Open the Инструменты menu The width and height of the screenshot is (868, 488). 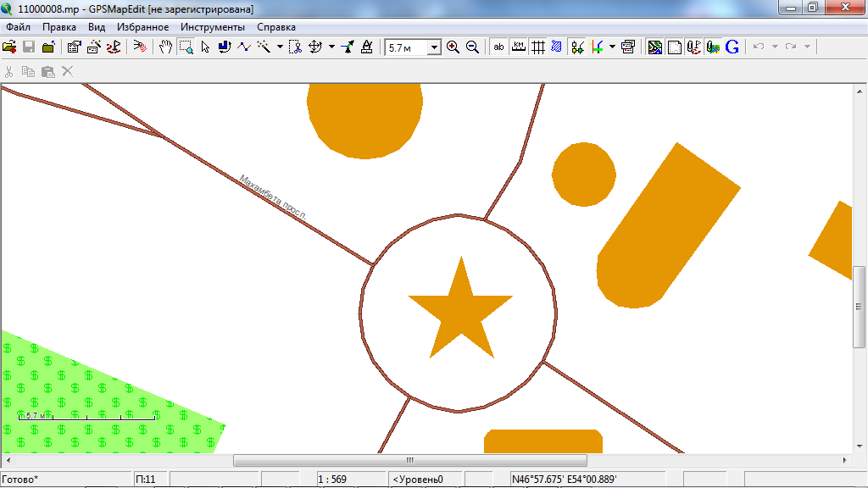[x=212, y=27]
